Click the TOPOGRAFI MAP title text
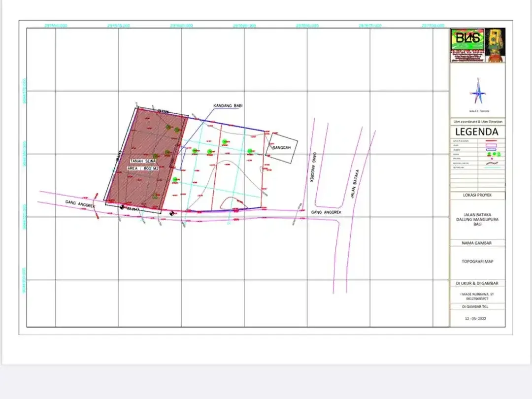 (477, 261)
